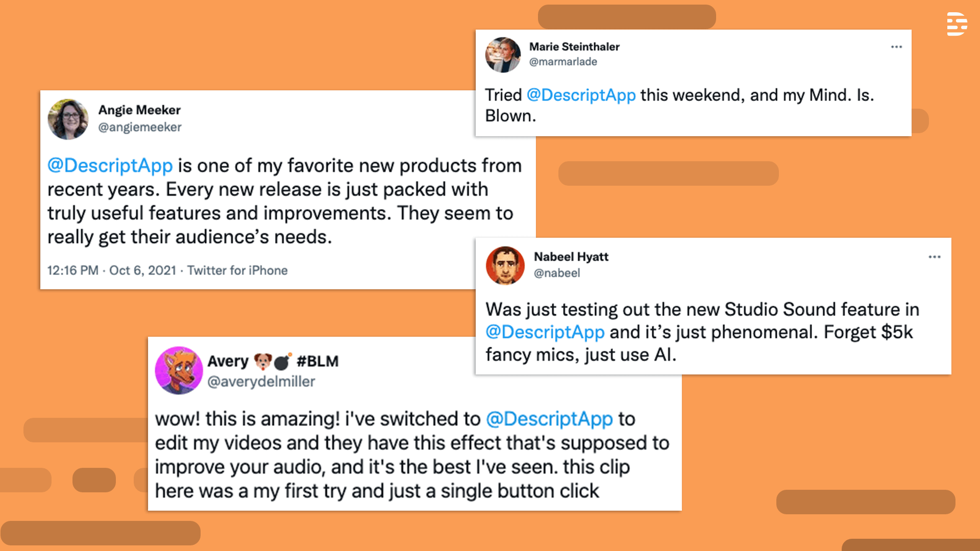Viewport: 980px width, 551px height.
Task: Select the @angiemeeker handle
Action: tap(140, 128)
